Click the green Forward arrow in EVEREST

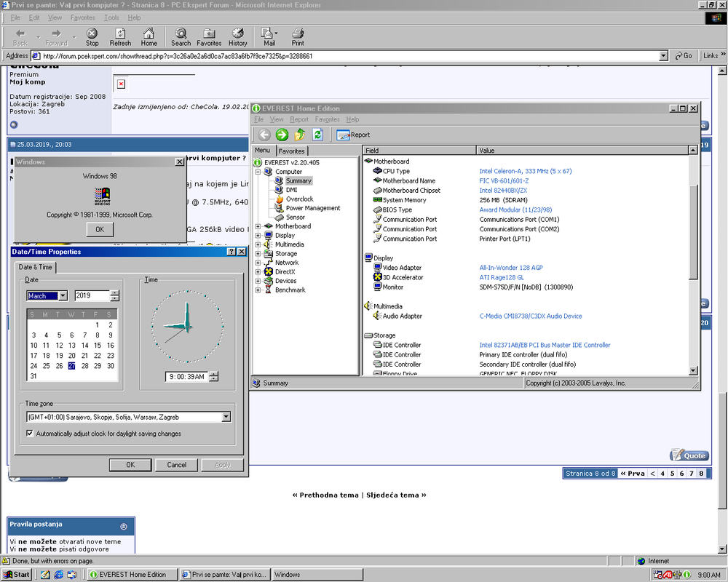282,135
